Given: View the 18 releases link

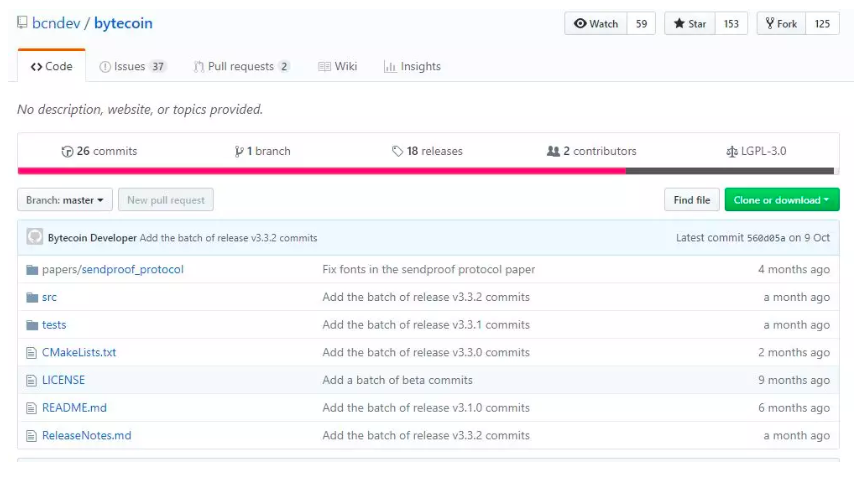Looking at the screenshot, I should point(427,151).
